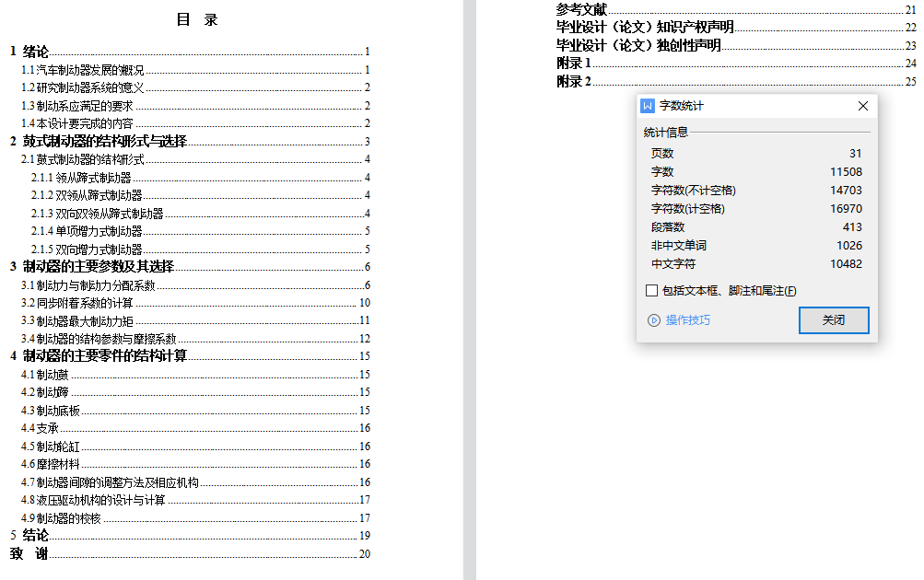Jump to 4 制动器的主要零件的结构计算
924x580 pixels.
190,356
